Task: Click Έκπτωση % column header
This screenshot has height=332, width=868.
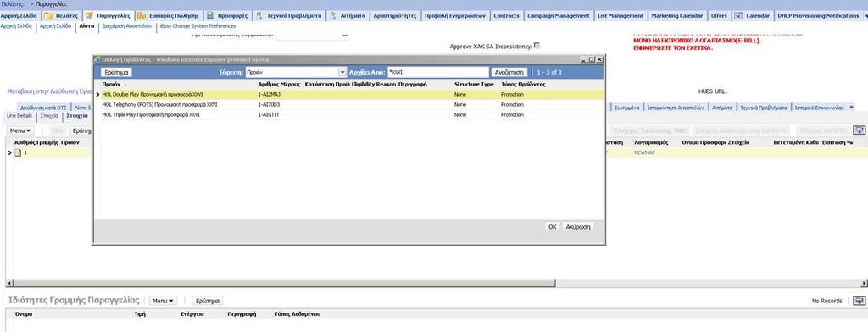Action: tap(837, 143)
